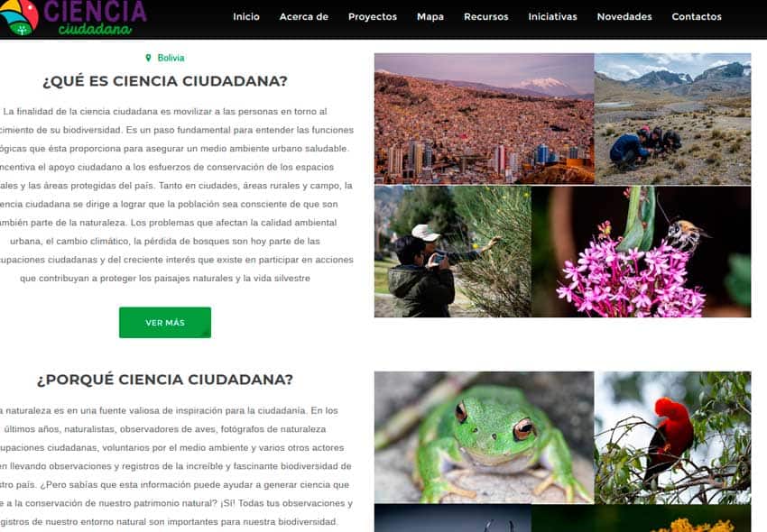Open the pink flowers with bee photo
Screen dimensions: 767x532
641,252
